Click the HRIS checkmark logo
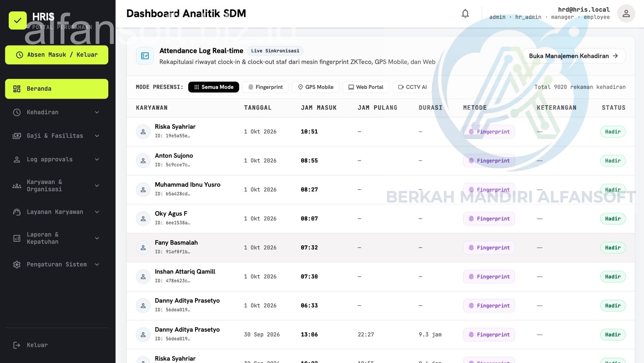Image resolution: width=644 pixels, height=363 pixels. [18, 20]
